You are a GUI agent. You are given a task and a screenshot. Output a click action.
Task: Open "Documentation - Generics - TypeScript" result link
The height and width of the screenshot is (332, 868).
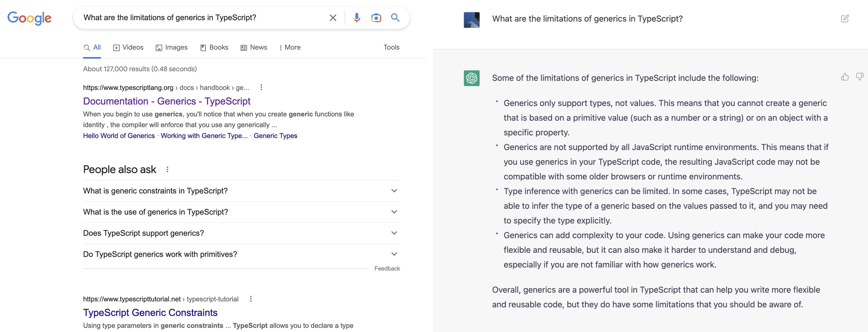[x=167, y=101]
